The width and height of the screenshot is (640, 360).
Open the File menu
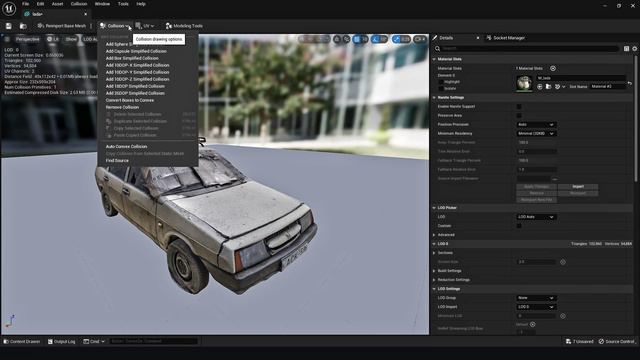[25, 4]
